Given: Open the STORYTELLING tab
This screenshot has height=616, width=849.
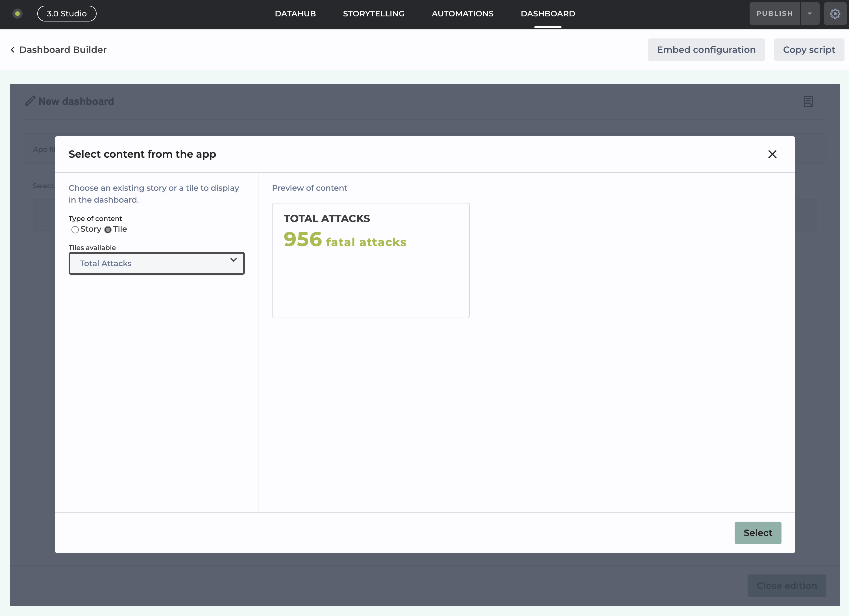Looking at the screenshot, I should [373, 14].
